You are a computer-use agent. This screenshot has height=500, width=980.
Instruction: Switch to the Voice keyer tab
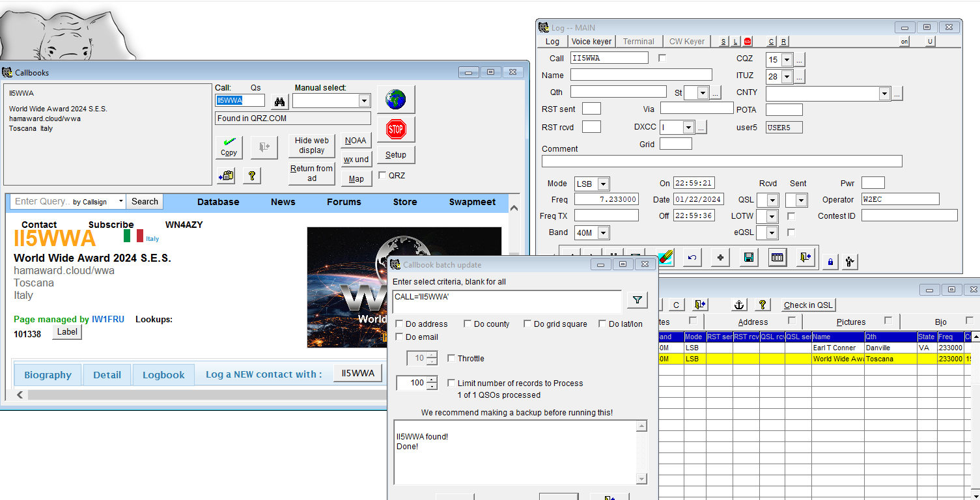(x=591, y=42)
